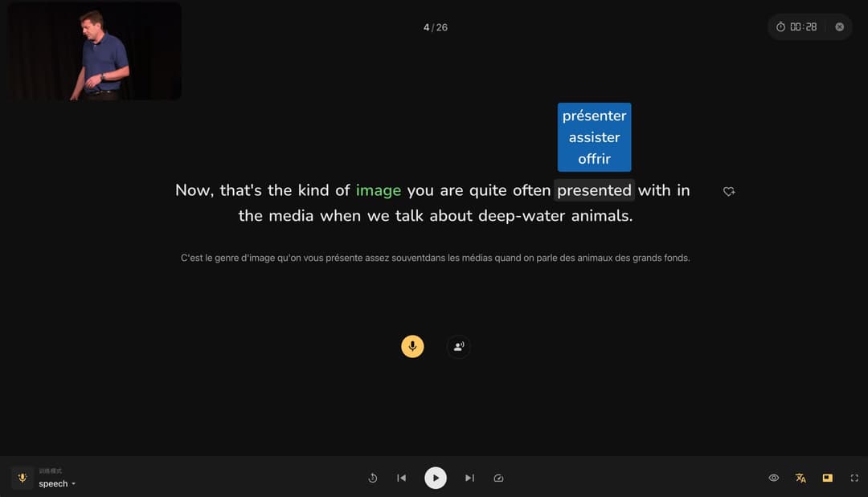Image resolution: width=868 pixels, height=497 pixels.
Task: Activate the yellow microphone recording button
Action: 412,346
